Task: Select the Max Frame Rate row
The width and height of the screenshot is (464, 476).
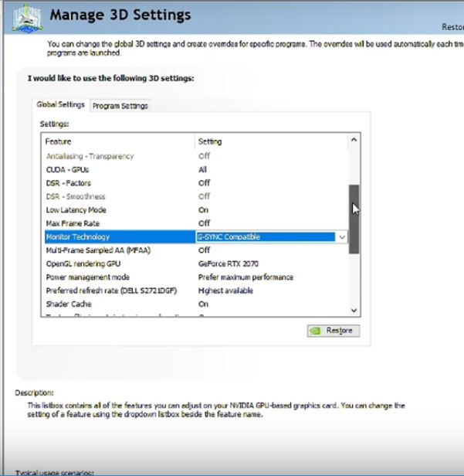Action: click(x=196, y=223)
